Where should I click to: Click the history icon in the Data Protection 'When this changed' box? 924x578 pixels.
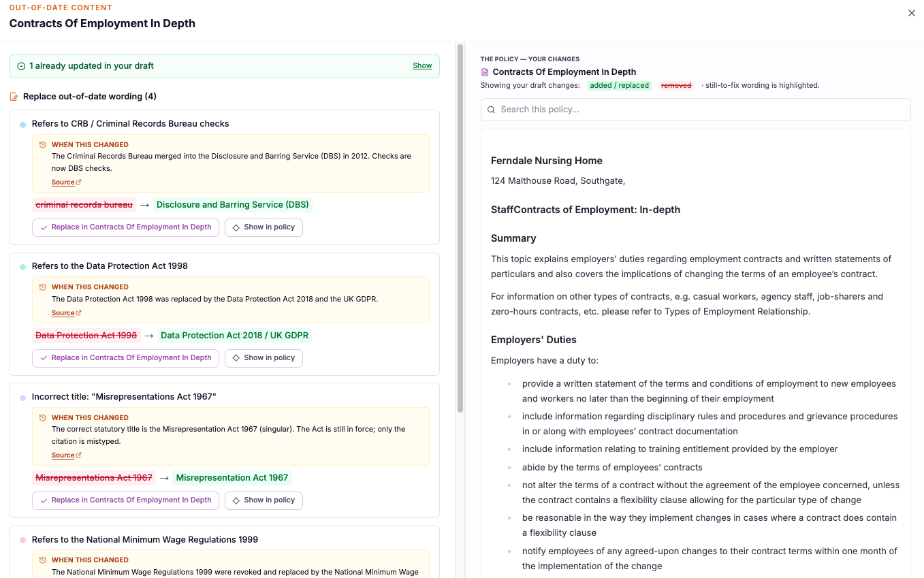click(43, 287)
